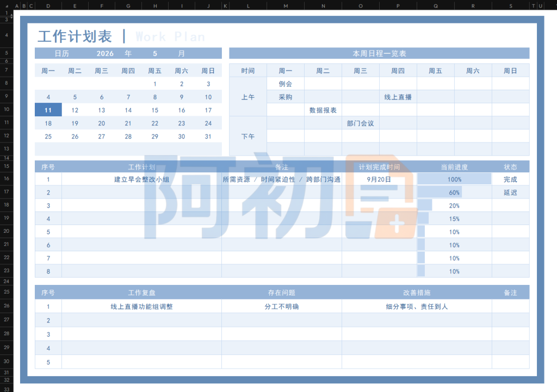Select the 9月20日 completion date cell
Image resolution: width=557 pixels, height=392 pixels.
tap(379, 179)
